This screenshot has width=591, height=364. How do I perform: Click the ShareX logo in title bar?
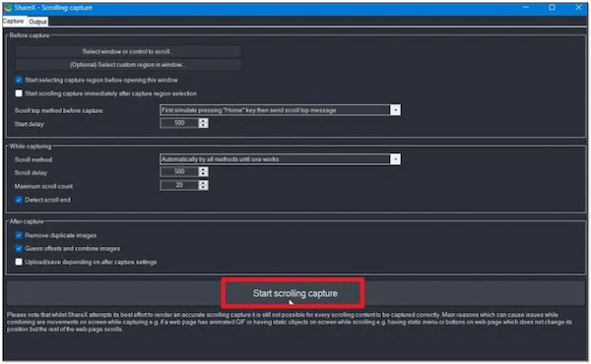pos(8,8)
